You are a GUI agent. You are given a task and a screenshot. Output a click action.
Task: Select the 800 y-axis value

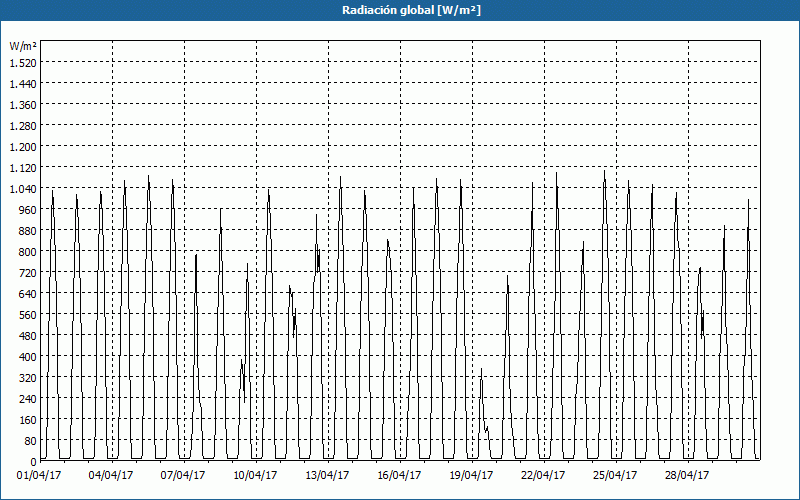point(28,252)
